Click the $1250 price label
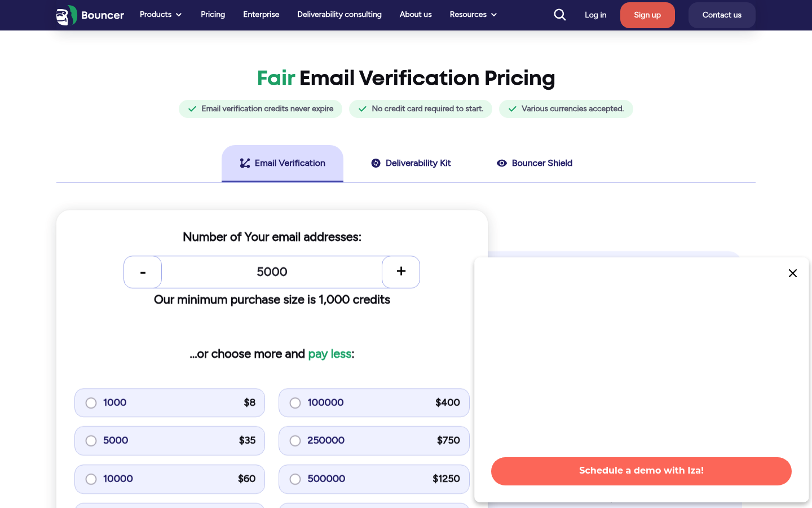The height and width of the screenshot is (508, 812). 446,479
